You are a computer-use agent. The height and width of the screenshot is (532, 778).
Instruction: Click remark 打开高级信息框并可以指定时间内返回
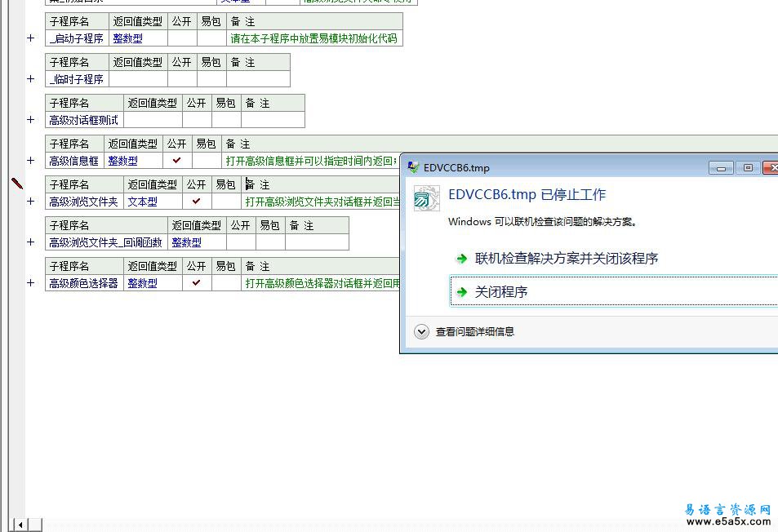click(312, 161)
